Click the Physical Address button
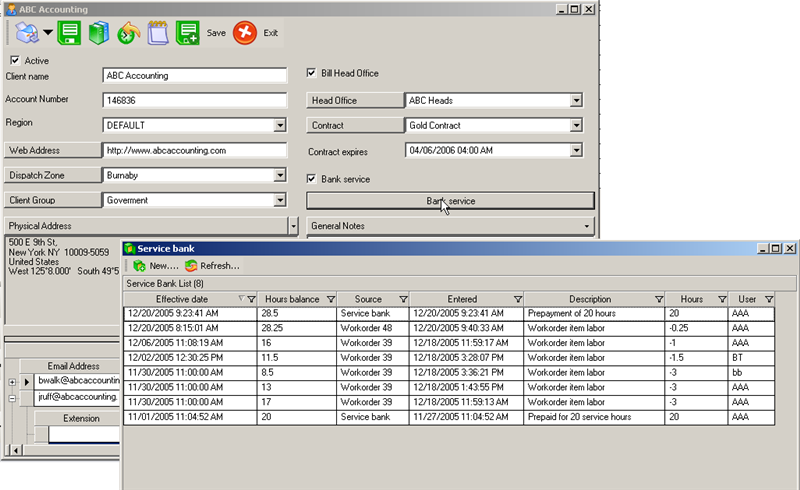The image size is (800, 490). click(146, 226)
